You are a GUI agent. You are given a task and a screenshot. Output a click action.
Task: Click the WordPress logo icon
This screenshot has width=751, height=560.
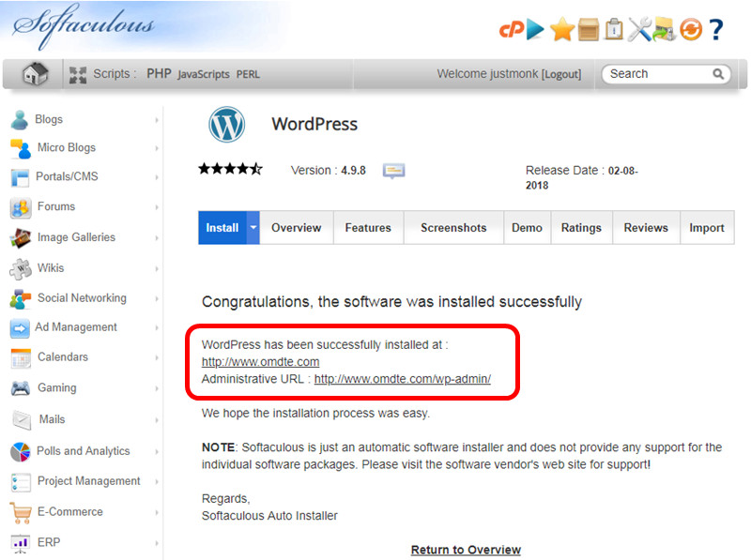[227, 125]
